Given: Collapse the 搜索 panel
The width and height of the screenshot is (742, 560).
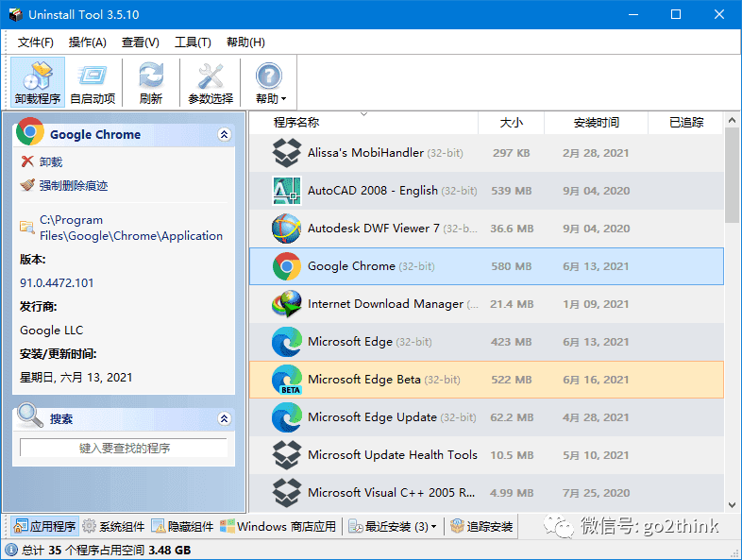Looking at the screenshot, I should (x=225, y=418).
